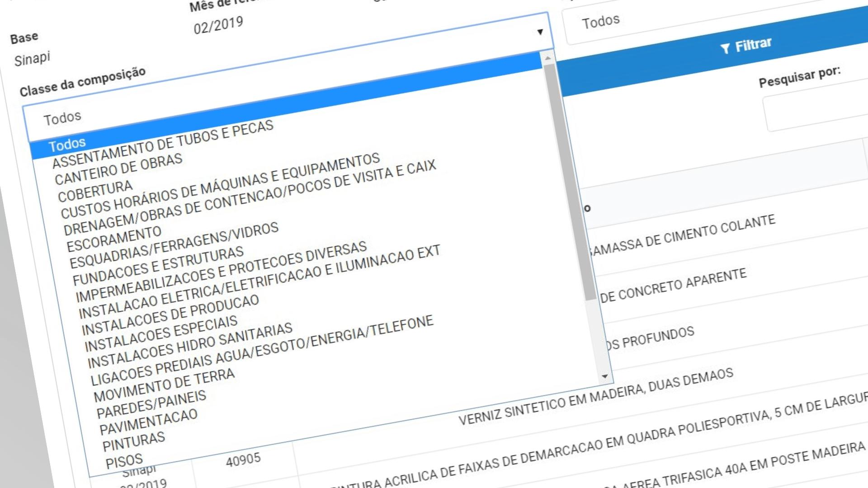868x488 pixels.
Task: Pick IMPERMEABILIZACOES E PROTECOES DIVERSAS
Action: [x=221, y=272]
